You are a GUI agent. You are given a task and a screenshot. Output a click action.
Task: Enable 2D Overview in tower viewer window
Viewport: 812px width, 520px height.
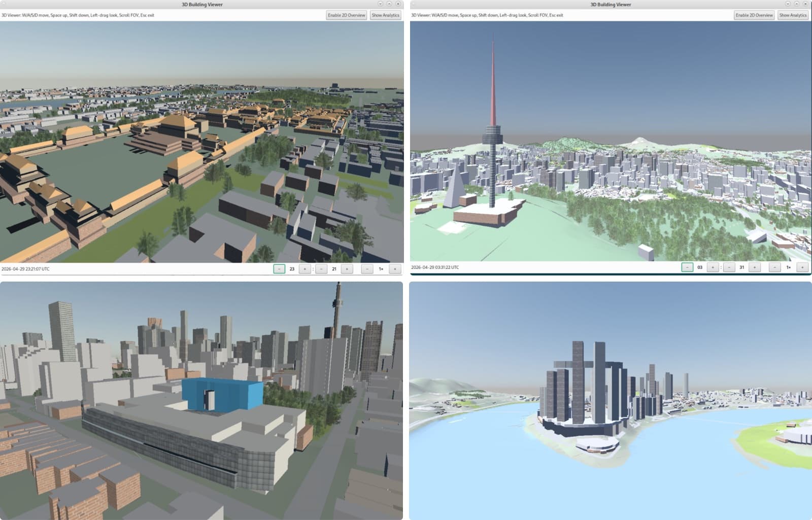coord(754,15)
